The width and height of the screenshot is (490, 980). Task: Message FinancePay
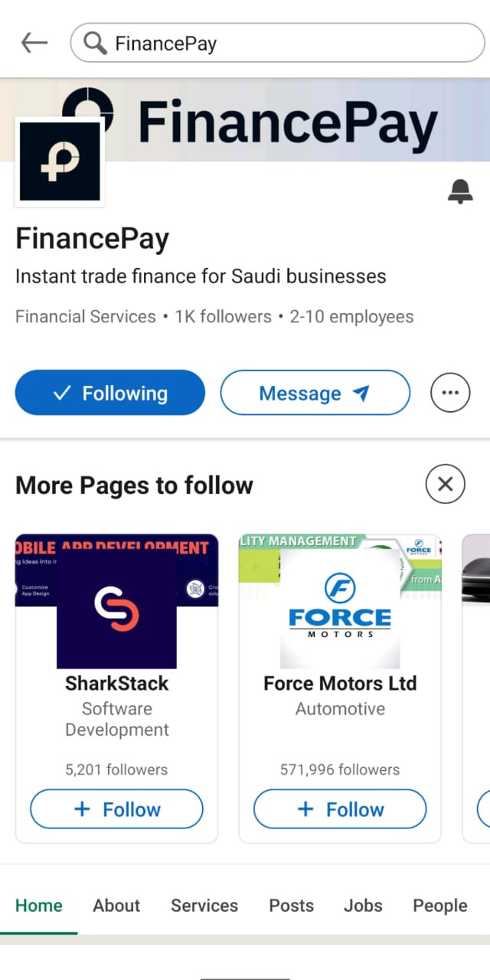[x=315, y=394]
